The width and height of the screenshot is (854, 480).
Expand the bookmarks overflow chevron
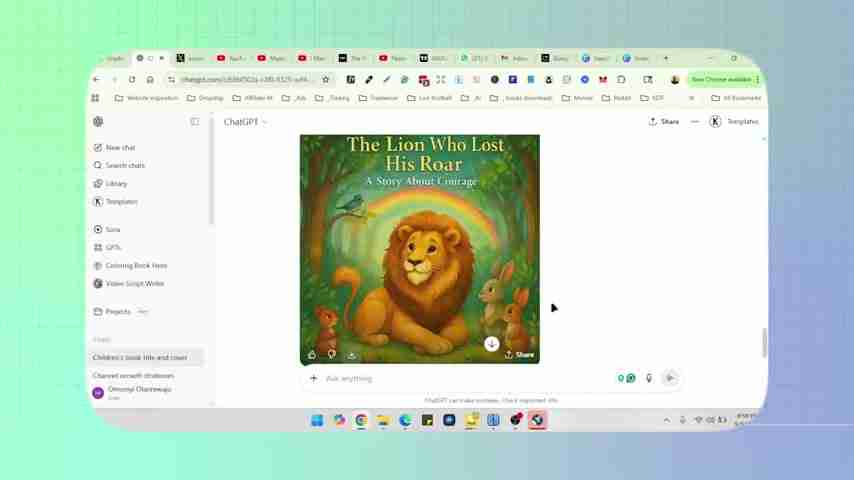click(691, 98)
